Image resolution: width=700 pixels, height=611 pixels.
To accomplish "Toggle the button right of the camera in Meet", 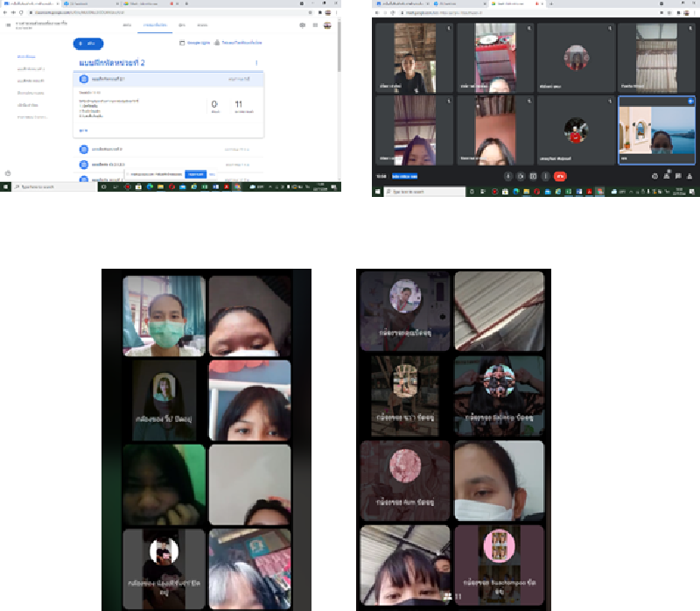I will tap(535, 176).
